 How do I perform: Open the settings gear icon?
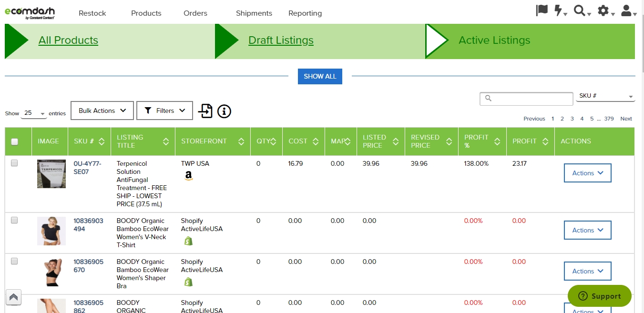(x=603, y=11)
